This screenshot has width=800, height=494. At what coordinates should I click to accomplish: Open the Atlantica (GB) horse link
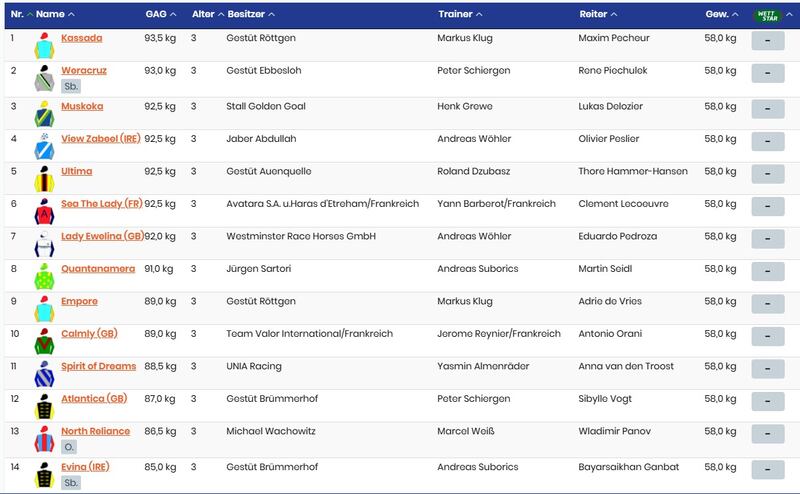pos(94,399)
